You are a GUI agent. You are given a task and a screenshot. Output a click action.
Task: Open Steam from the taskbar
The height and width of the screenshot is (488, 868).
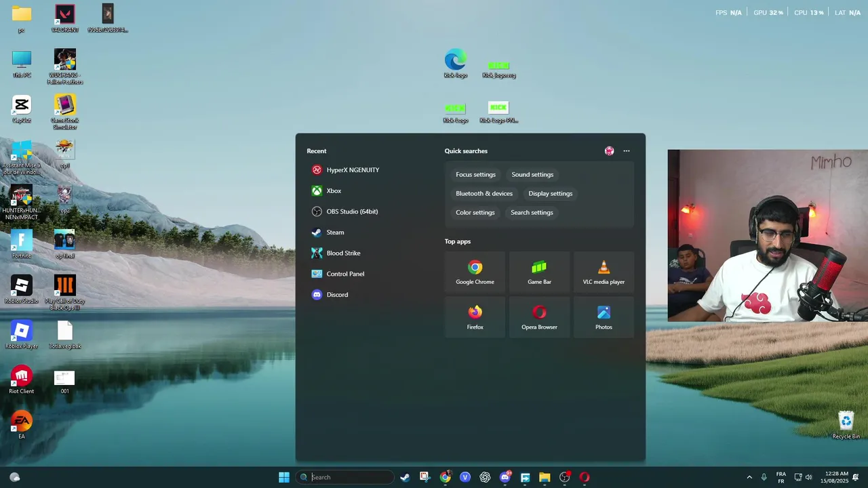click(x=405, y=477)
